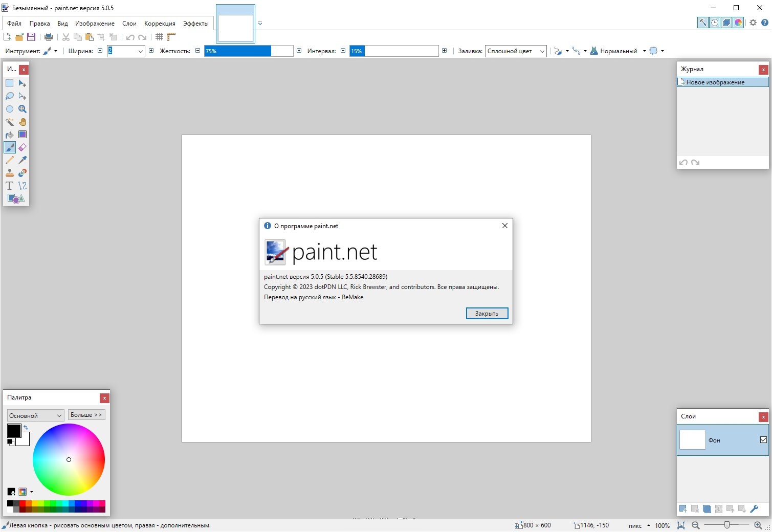
Task: Select the Gradient tool
Action: (23, 135)
